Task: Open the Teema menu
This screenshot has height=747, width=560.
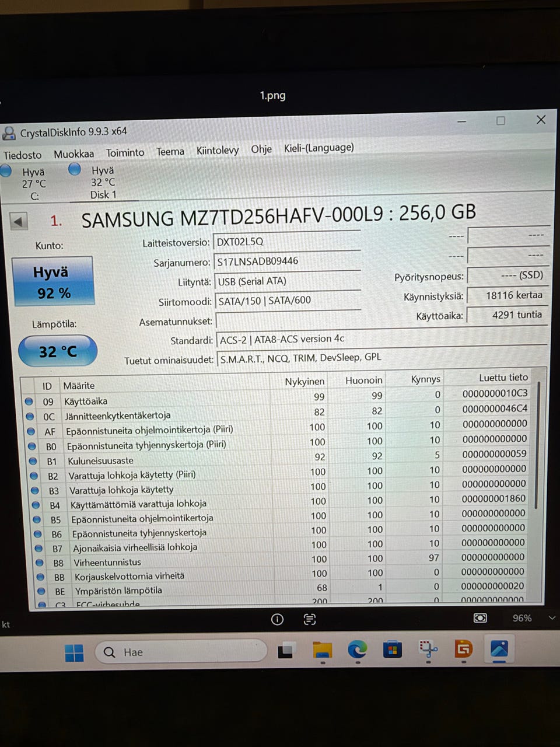Action: [x=170, y=152]
